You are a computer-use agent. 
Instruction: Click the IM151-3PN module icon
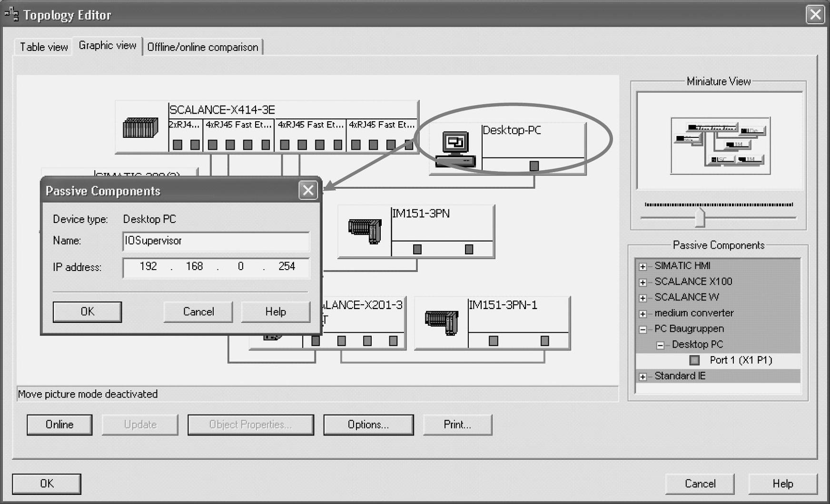[365, 231]
